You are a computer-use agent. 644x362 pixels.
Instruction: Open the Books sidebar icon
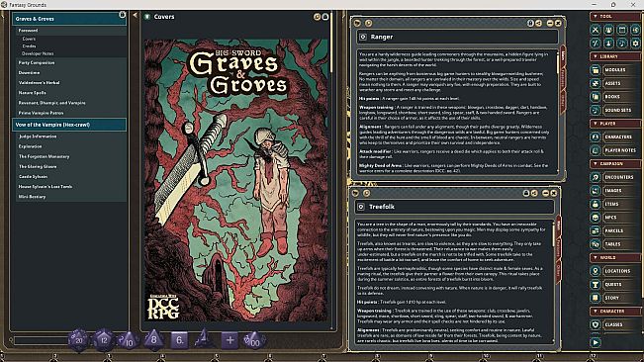click(596, 97)
